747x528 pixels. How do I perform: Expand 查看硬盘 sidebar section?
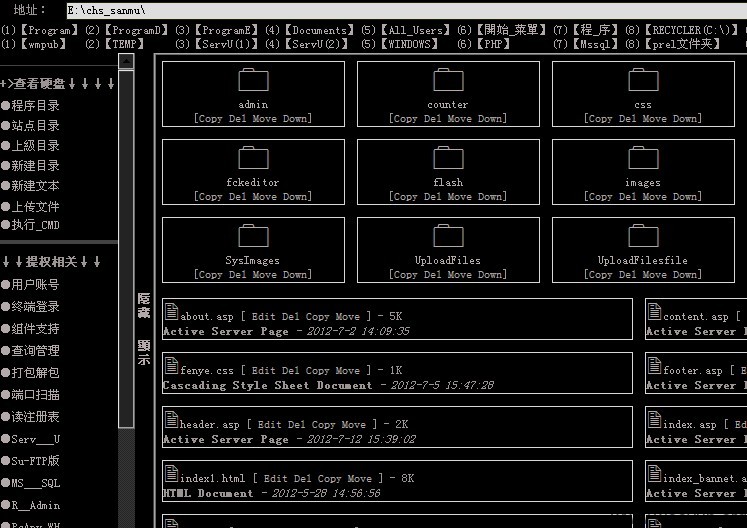pos(57,84)
